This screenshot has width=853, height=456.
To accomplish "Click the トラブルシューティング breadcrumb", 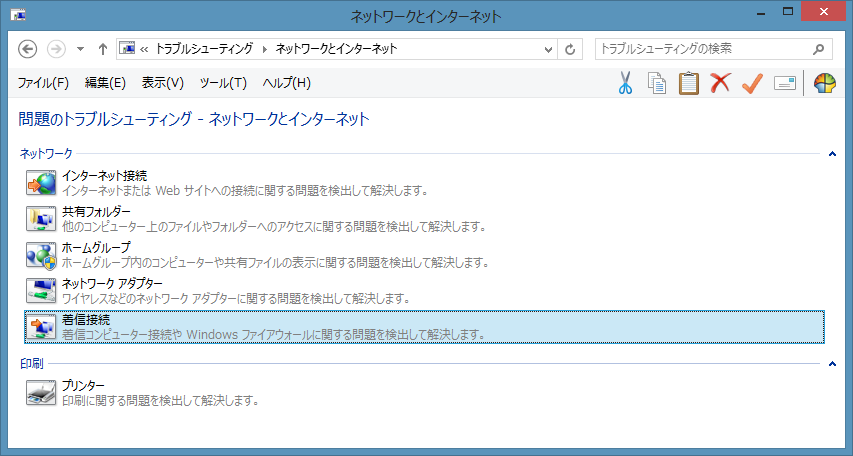I will click(205, 49).
